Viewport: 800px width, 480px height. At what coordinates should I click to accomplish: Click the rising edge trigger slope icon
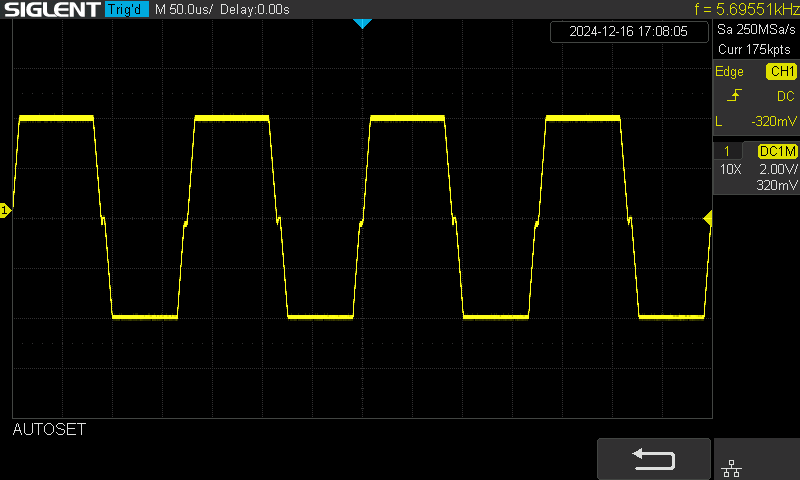(x=734, y=96)
